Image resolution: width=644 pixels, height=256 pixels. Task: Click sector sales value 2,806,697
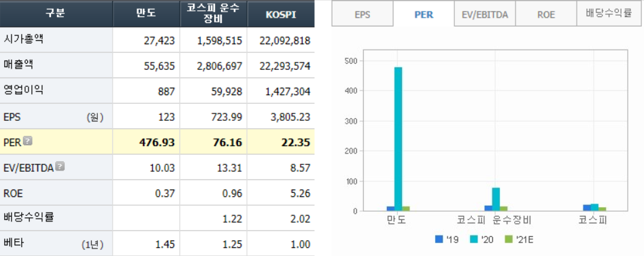coord(220,66)
